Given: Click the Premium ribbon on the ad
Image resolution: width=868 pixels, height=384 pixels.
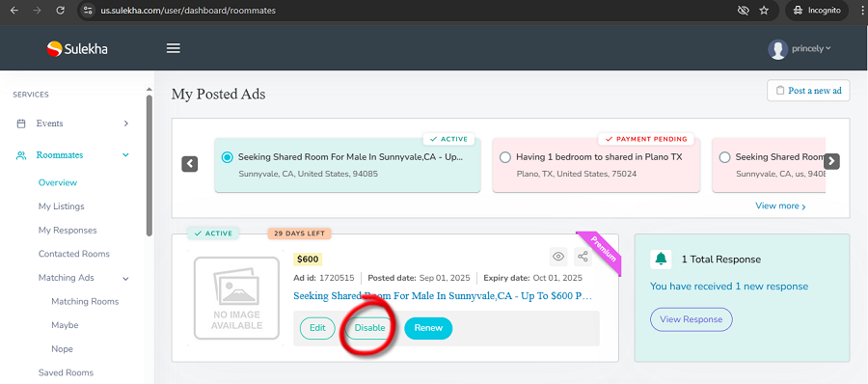Looking at the screenshot, I should click(601, 251).
